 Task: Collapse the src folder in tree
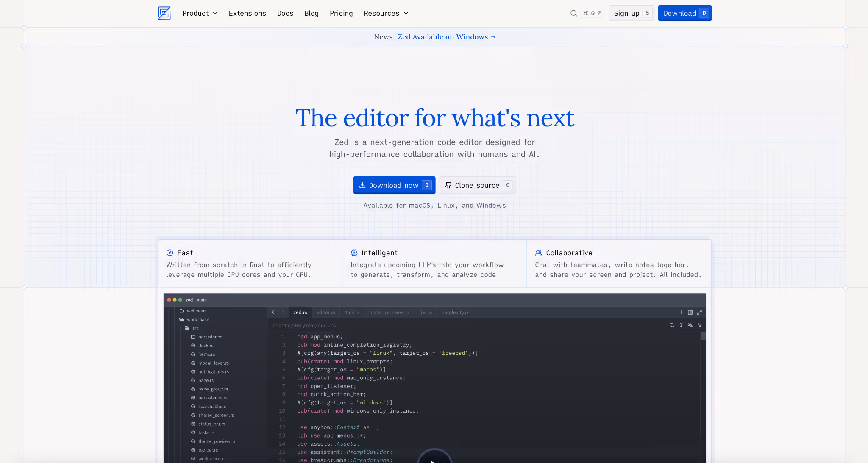195,328
